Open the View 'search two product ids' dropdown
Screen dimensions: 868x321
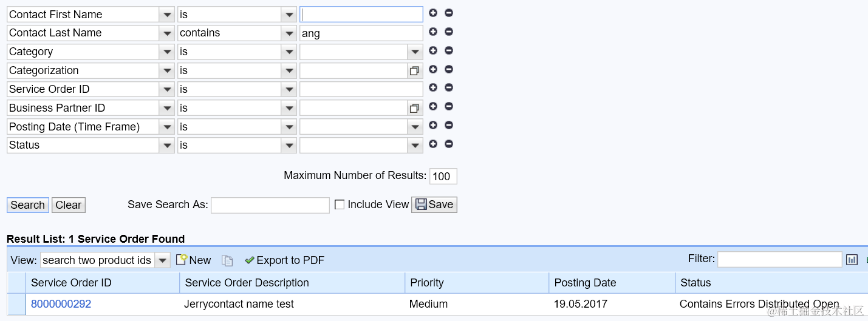click(162, 260)
